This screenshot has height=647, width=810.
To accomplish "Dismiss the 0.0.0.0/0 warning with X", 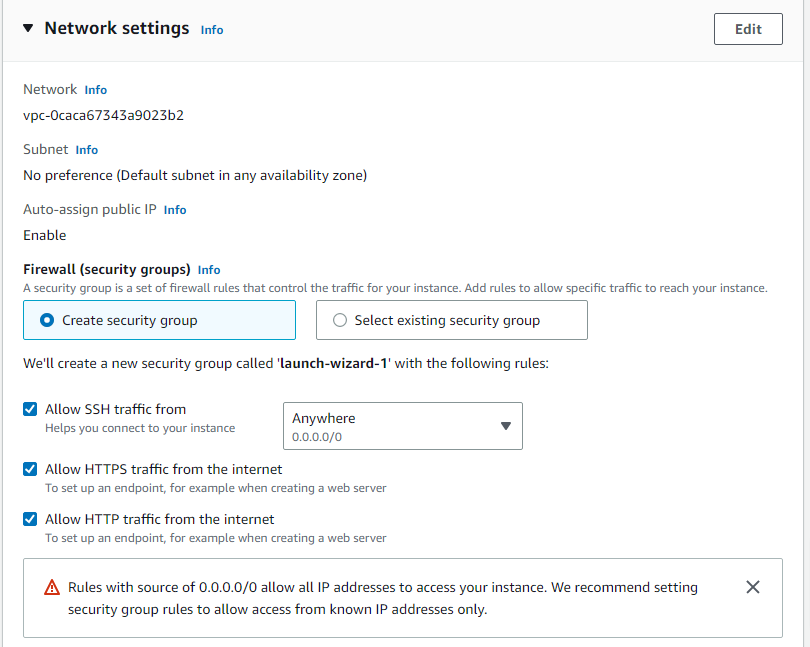I will tap(753, 587).
